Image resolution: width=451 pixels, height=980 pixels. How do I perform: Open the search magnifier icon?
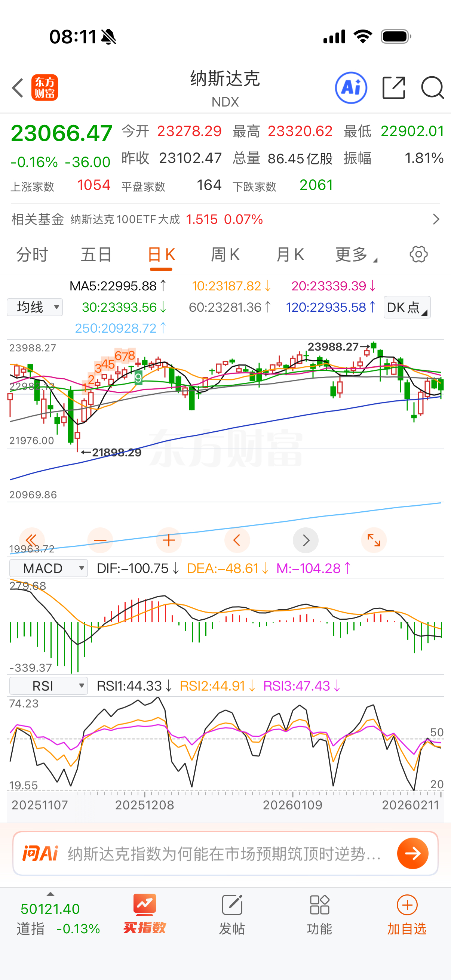432,88
